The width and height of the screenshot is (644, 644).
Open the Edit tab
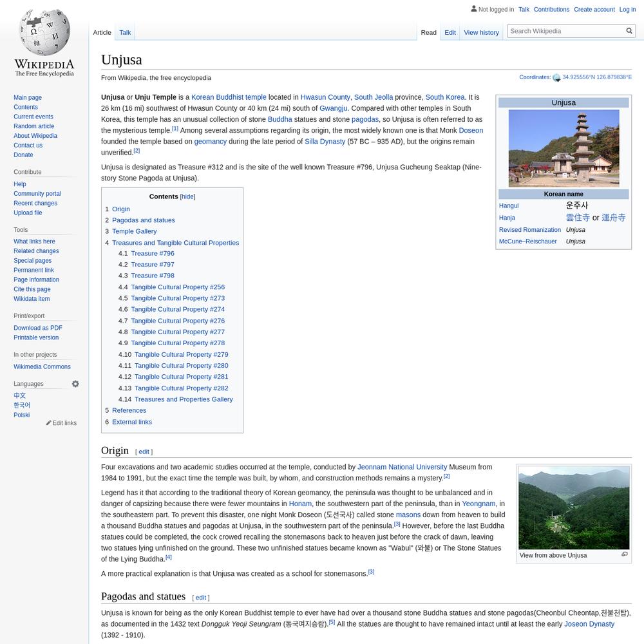(x=450, y=32)
